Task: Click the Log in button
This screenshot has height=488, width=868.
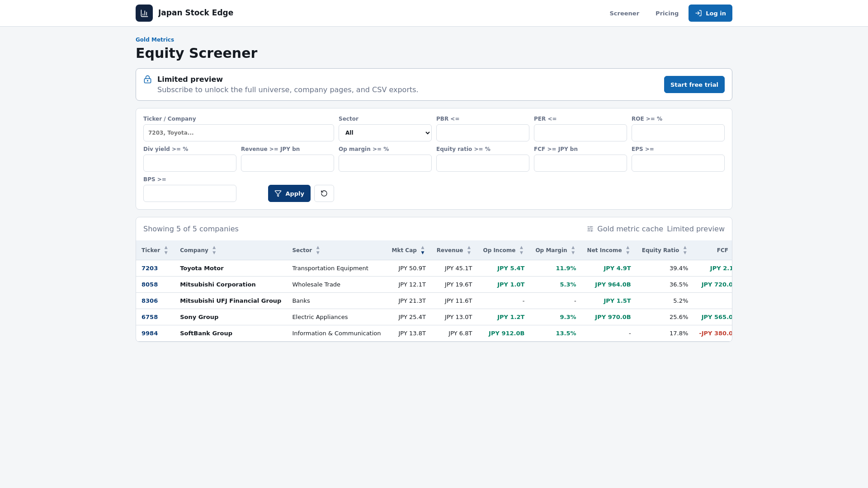Action: point(710,13)
